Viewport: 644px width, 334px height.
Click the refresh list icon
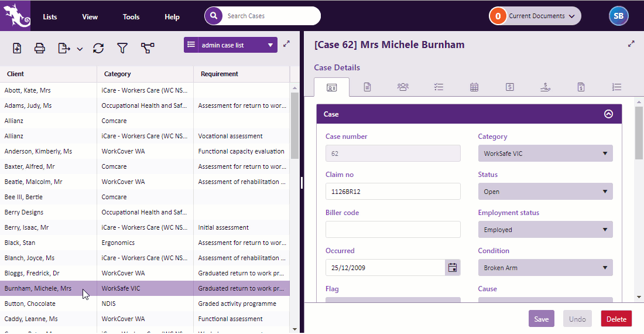[x=98, y=49]
